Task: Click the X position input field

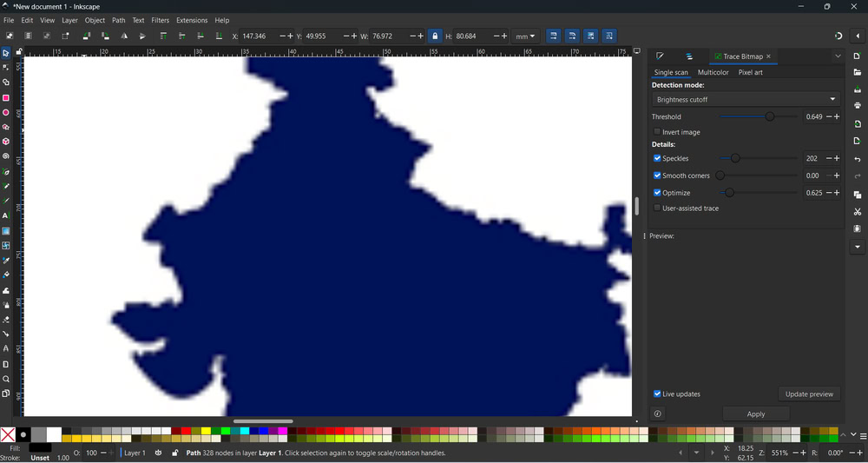Action: coord(259,36)
